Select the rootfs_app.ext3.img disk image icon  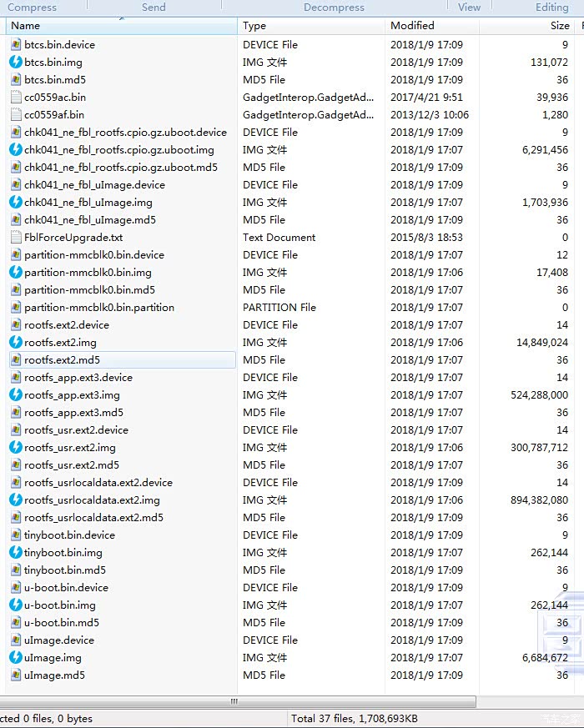point(16,394)
